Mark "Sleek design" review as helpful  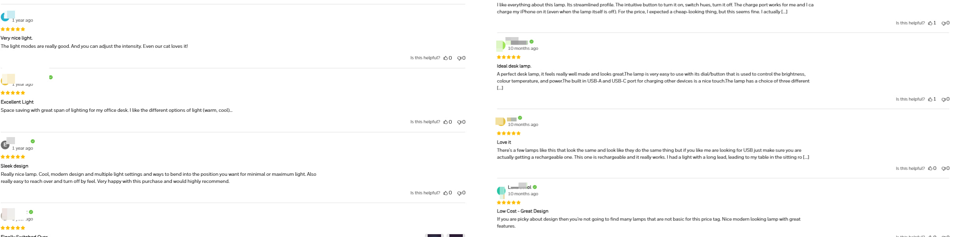(x=446, y=193)
